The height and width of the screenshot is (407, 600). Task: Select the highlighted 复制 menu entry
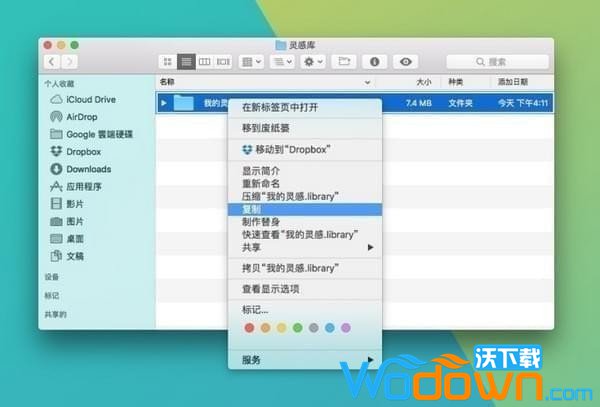coord(305,209)
